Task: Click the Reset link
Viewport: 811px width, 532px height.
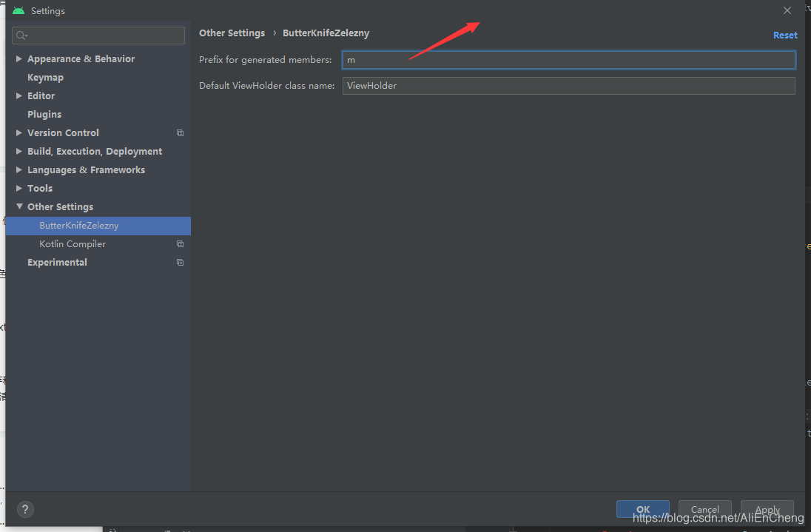Action: (785, 36)
